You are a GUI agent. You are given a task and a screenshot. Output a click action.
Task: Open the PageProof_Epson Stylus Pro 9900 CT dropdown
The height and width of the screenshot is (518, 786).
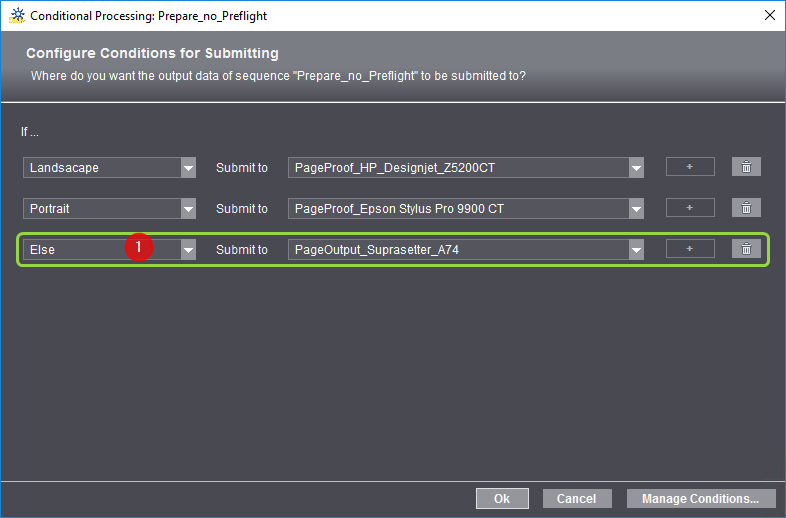click(x=636, y=208)
